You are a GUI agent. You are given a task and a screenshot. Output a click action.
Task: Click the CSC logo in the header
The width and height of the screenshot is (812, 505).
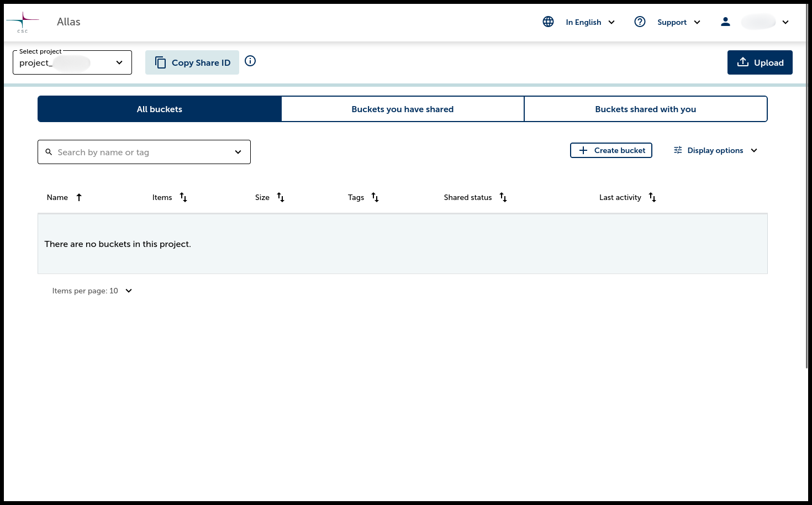[x=23, y=22]
